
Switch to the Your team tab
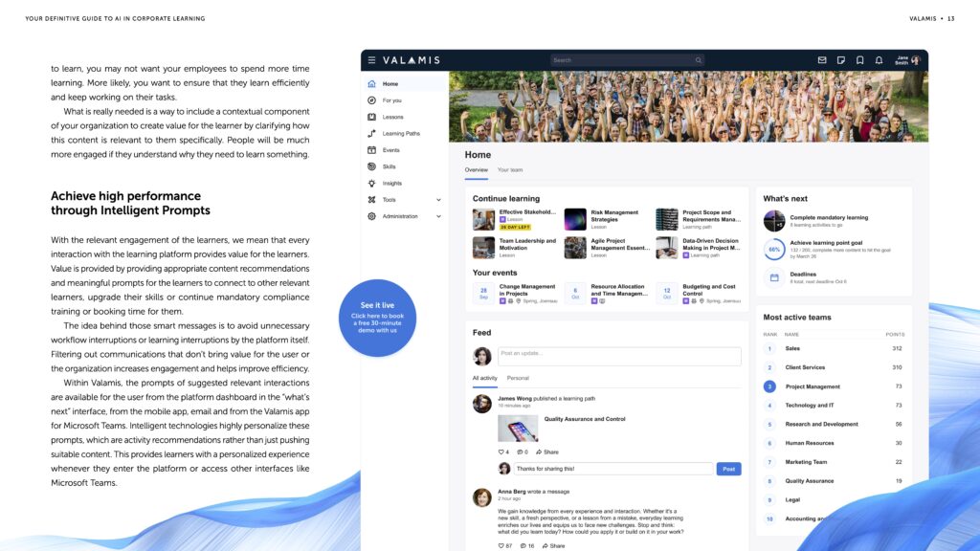tap(510, 170)
